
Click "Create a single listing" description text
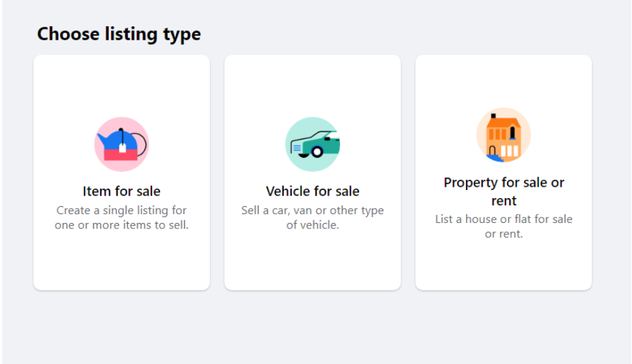coord(122,218)
